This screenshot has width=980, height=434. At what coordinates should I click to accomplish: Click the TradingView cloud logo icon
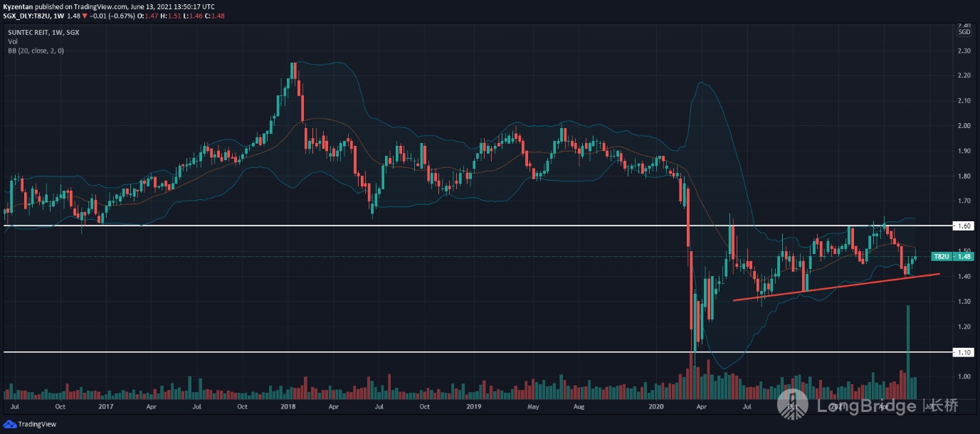9,423
